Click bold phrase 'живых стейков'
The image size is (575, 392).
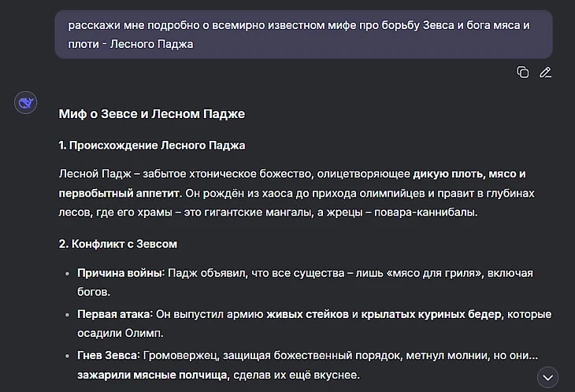pos(307,314)
